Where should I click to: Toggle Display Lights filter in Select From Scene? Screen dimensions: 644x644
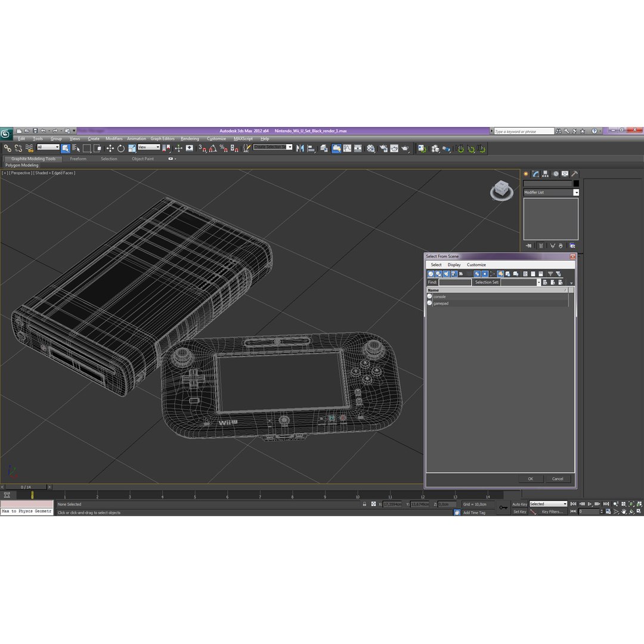pos(447,274)
